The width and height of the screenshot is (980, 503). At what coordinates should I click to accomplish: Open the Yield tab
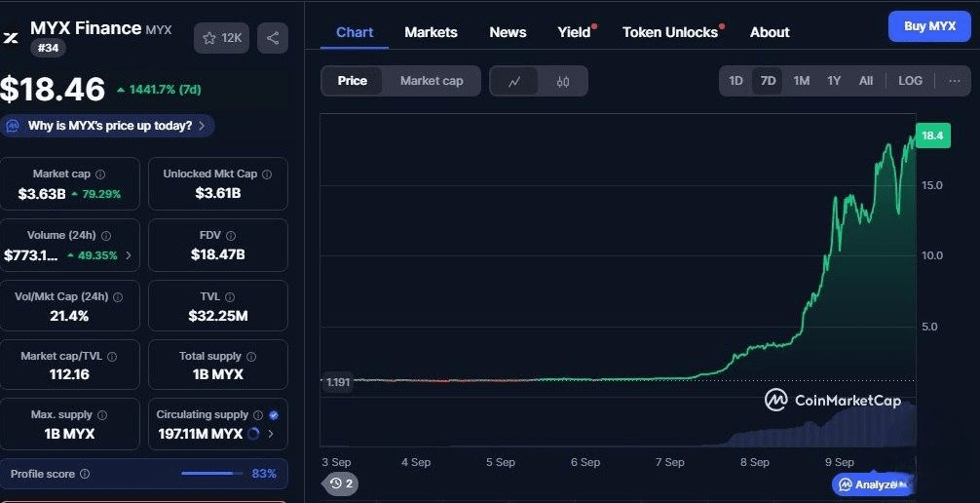tap(575, 32)
